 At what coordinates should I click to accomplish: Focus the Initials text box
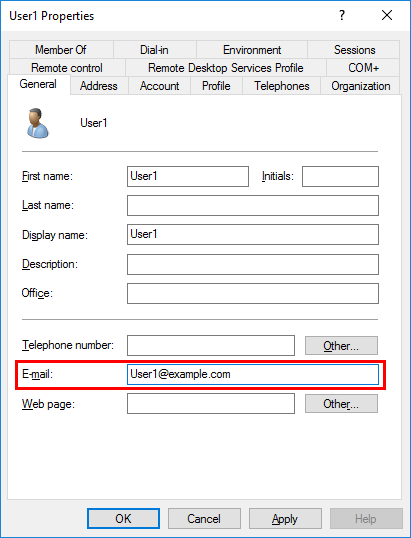pos(340,176)
